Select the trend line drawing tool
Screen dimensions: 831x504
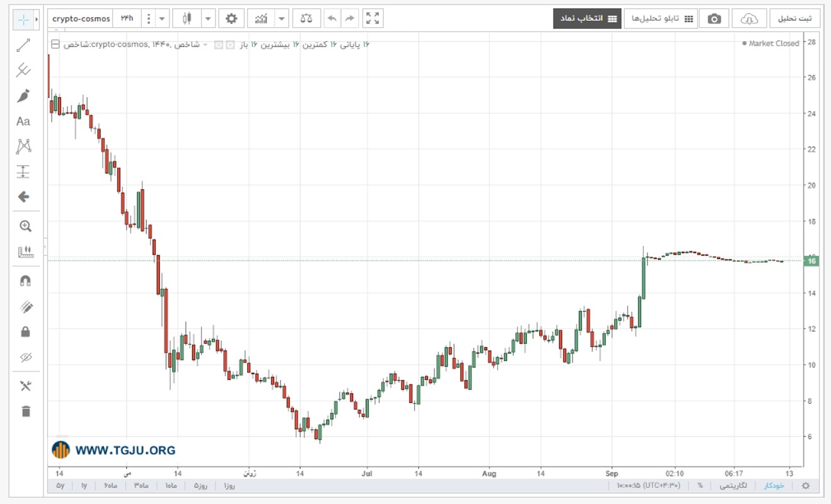coord(23,45)
